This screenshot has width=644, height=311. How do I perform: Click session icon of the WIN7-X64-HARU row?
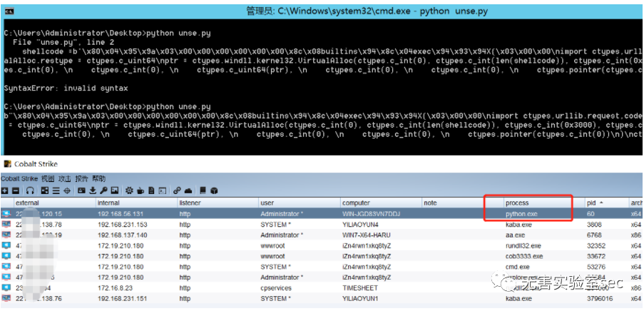point(6,235)
